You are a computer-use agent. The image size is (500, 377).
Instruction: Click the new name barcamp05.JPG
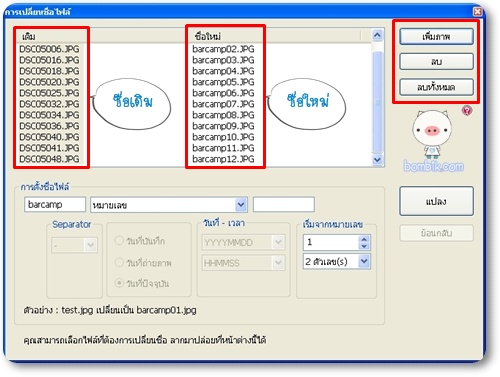223,82
